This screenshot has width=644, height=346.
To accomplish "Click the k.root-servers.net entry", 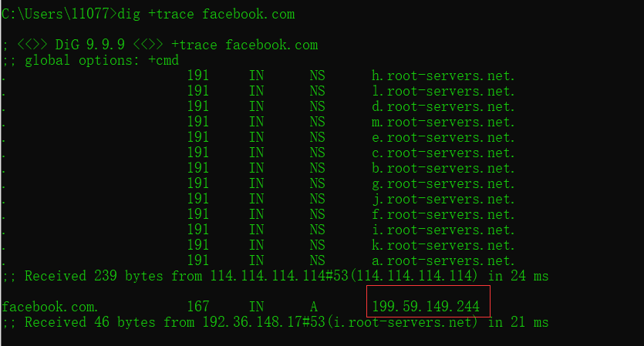I will tap(443, 245).
